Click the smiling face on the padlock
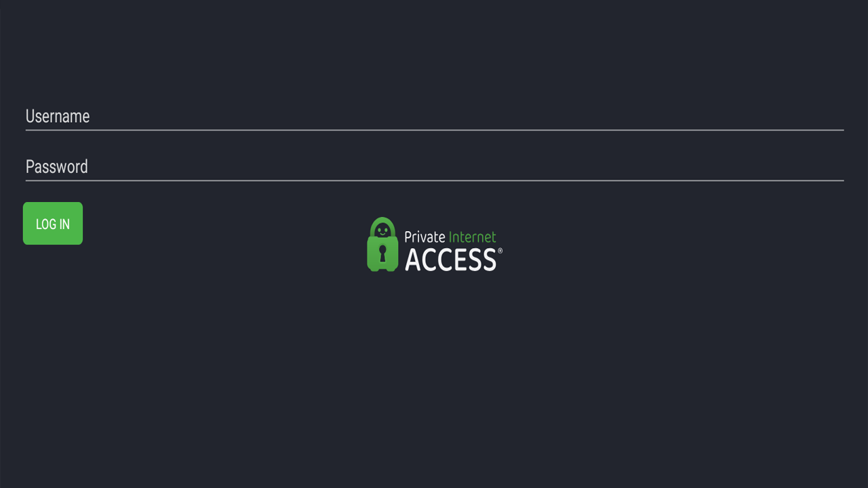Screen dimensions: 868x488 pyautogui.click(x=382, y=230)
